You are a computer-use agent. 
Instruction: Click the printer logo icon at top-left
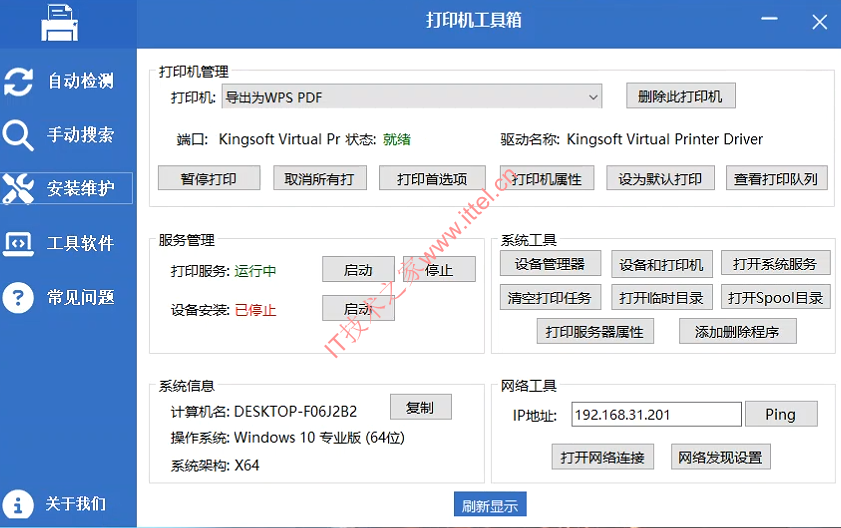click(60, 23)
